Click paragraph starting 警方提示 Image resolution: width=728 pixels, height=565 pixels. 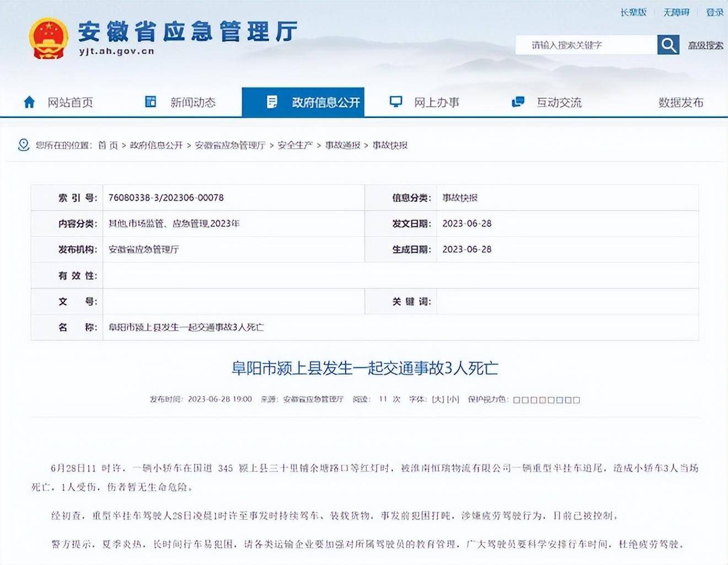coord(368,544)
